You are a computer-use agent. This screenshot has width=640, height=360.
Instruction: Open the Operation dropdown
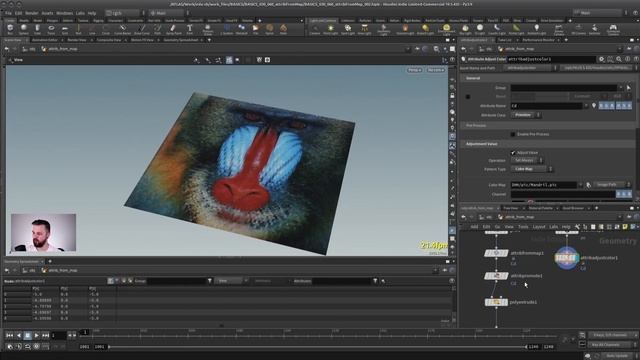(x=527, y=160)
